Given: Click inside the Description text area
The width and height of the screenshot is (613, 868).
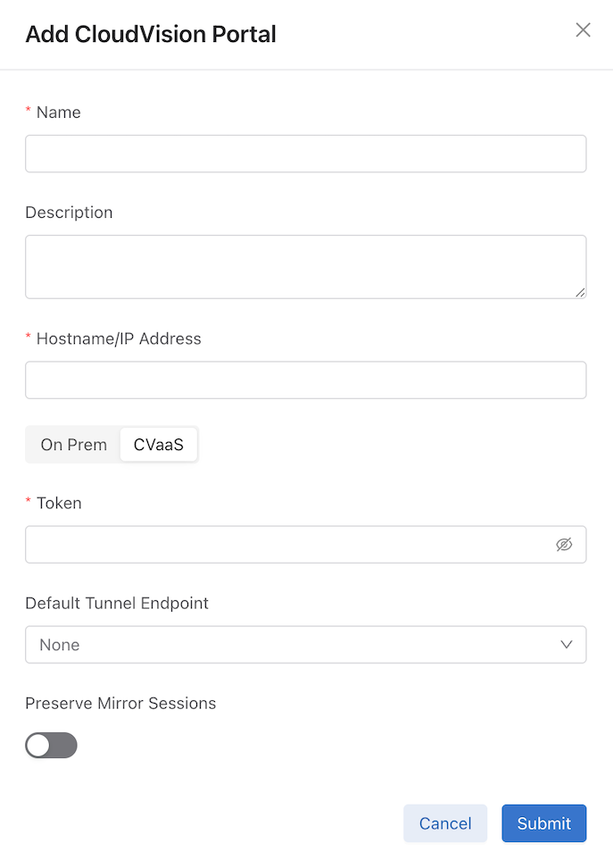Looking at the screenshot, I should [x=305, y=266].
